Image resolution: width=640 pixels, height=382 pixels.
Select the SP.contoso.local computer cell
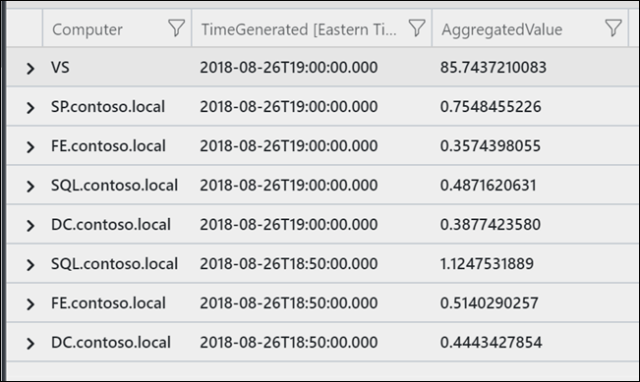[x=108, y=107]
